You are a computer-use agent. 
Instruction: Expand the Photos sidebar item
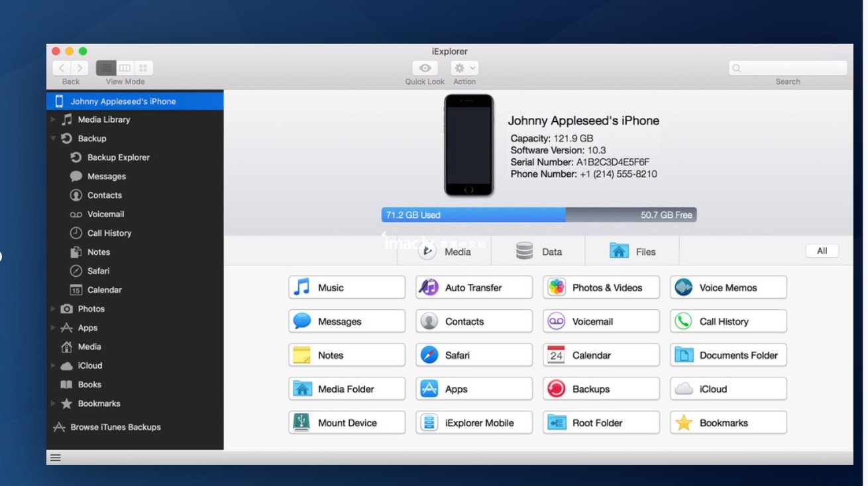pyautogui.click(x=53, y=309)
